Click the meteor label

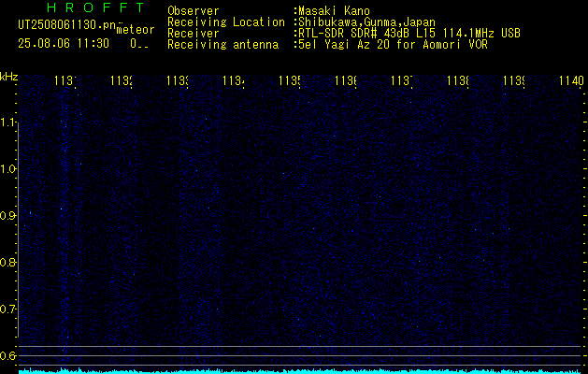136,30
